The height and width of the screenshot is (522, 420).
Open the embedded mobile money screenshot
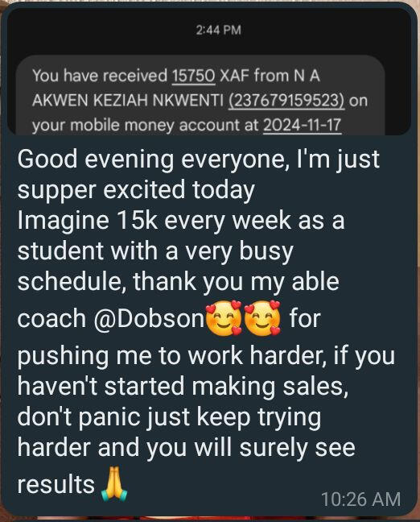[x=209, y=71]
